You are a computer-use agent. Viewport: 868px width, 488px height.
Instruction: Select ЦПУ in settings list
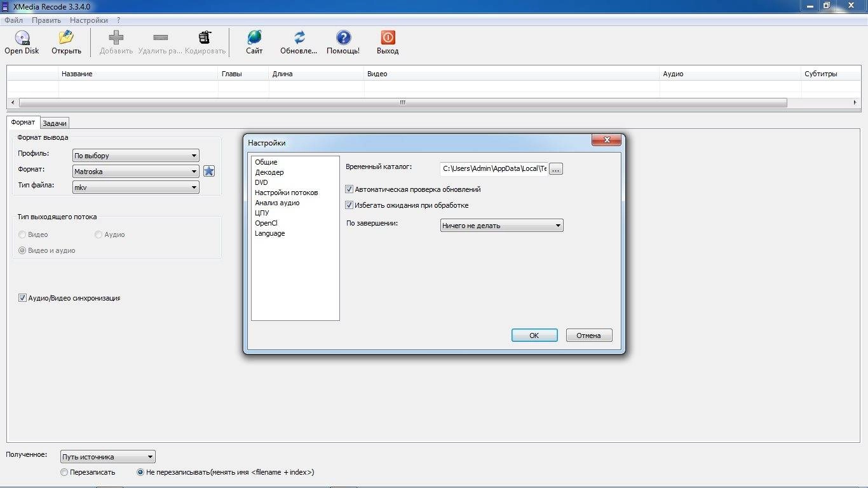[262, 213]
